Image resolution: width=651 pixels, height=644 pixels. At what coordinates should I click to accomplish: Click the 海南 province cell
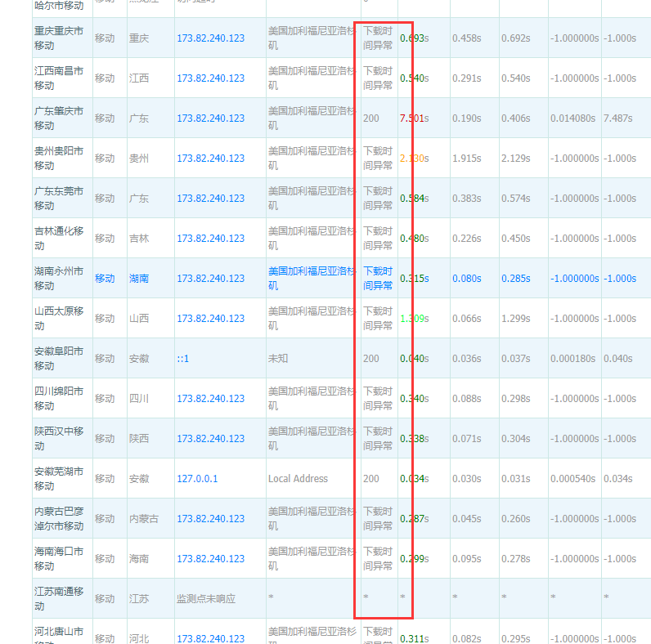[139, 559]
